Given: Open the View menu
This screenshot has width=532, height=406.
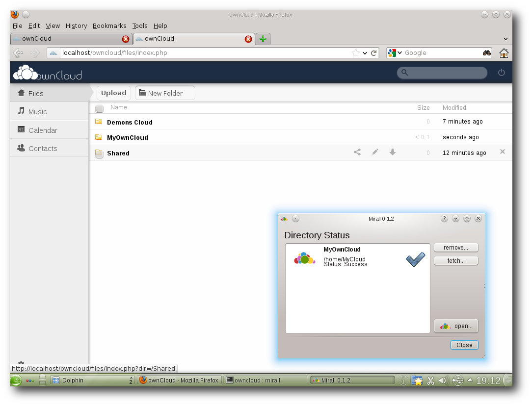Looking at the screenshot, I should click(x=53, y=26).
